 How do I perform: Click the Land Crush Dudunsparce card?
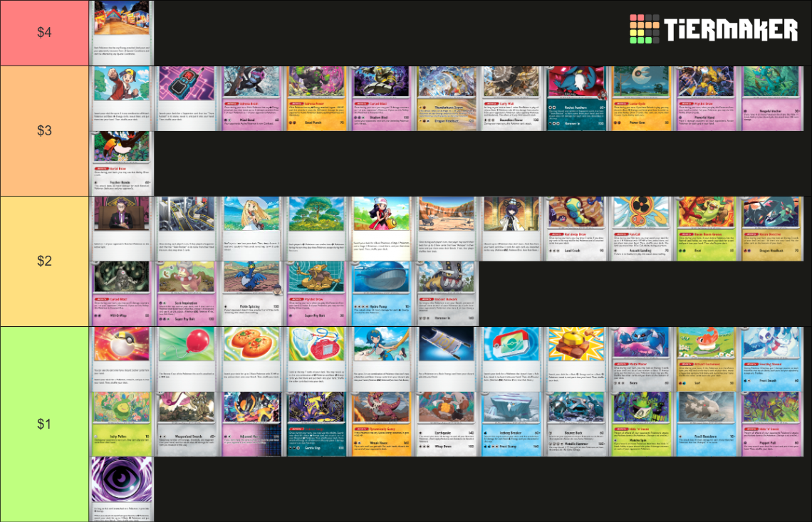(x=576, y=229)
